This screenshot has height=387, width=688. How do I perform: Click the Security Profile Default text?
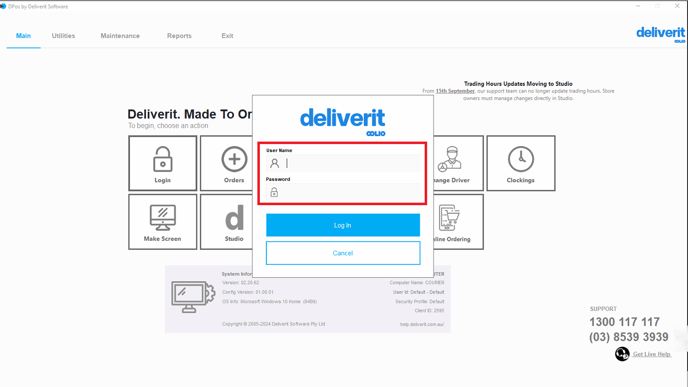[x=420, y=301]
